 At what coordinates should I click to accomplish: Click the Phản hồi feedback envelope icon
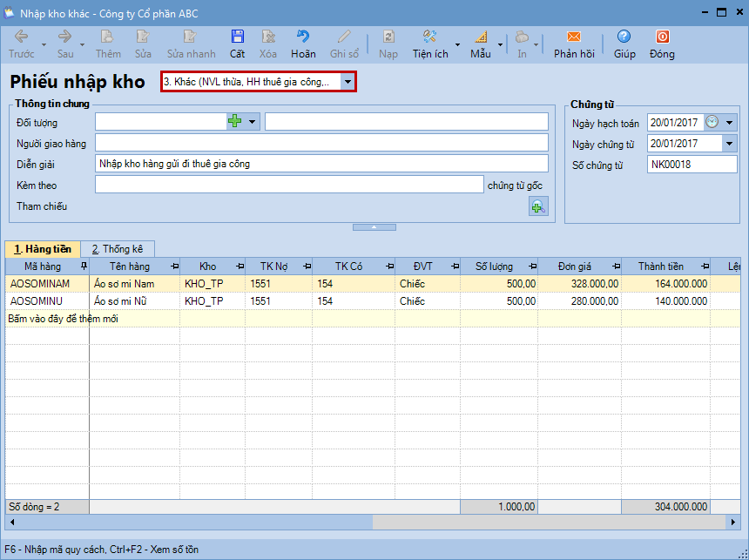[573, 37]
